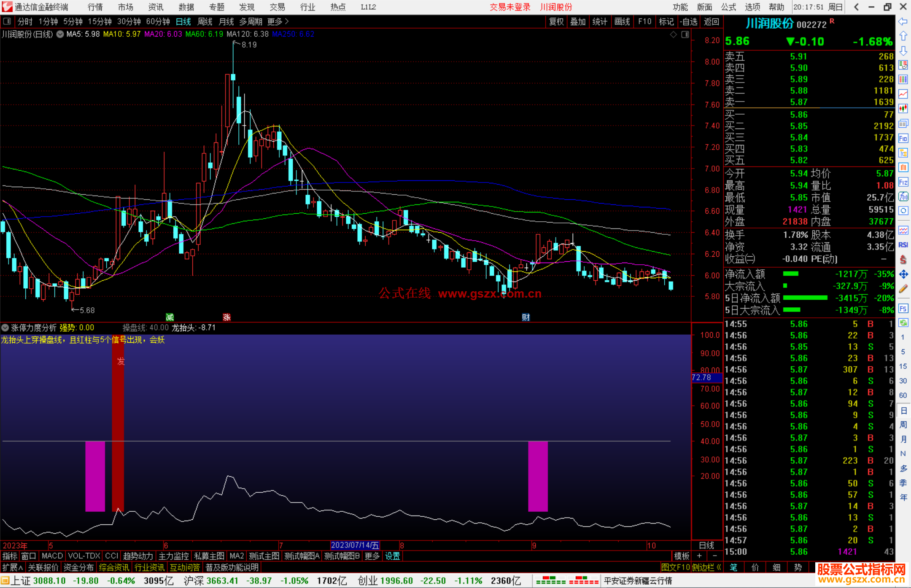Open the RSI indicator sidebar icon

point(903,245)
